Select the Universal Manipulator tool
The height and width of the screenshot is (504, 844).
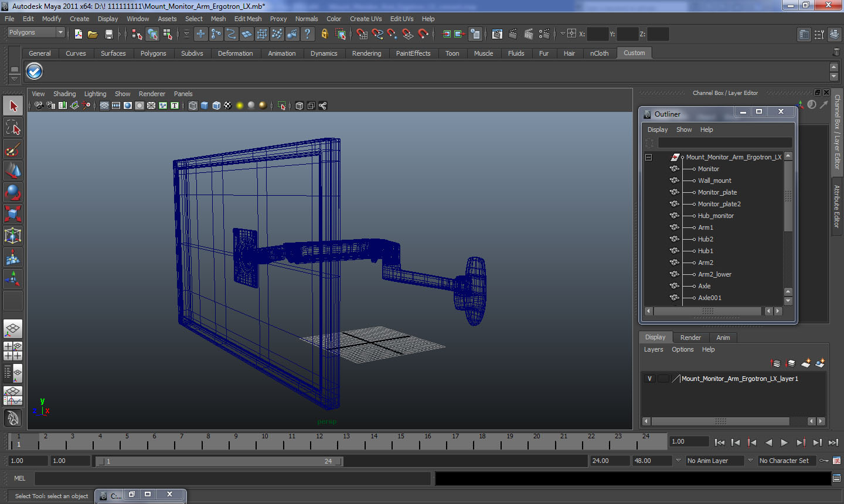(13, 236)
